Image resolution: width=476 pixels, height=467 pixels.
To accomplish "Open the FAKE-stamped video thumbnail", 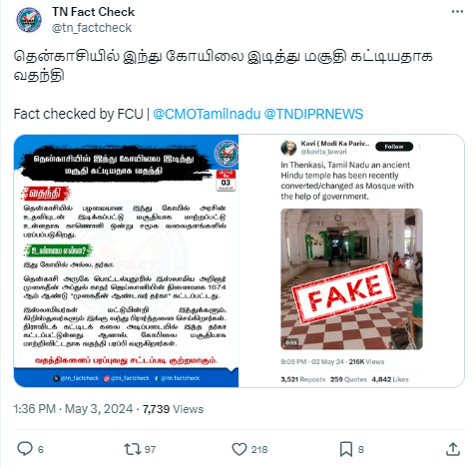I will tap(351, 279).
